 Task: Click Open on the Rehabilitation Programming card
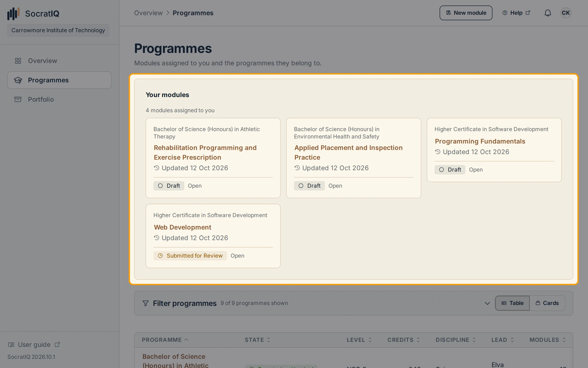coord(195,186)
